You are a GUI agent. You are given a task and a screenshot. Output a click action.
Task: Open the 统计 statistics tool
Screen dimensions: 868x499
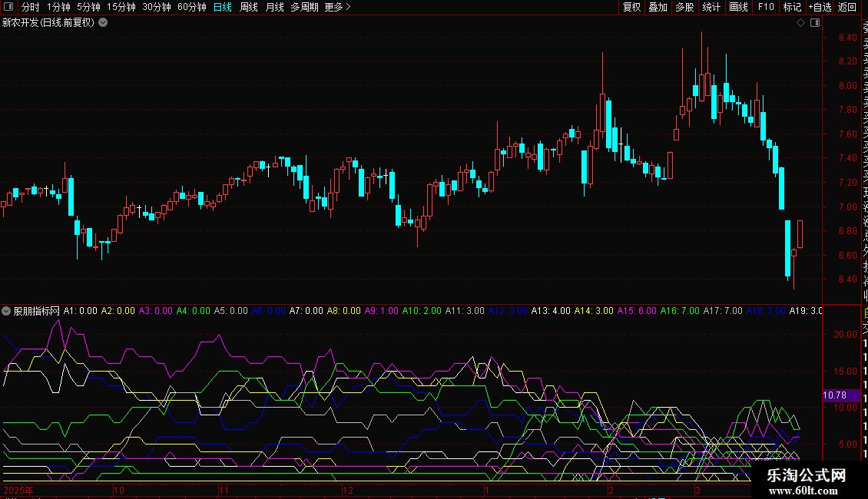click(711, 7)
